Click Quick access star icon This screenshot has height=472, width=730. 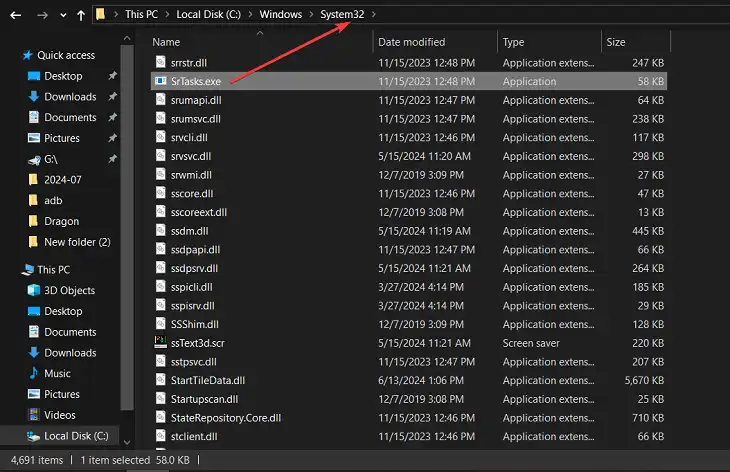[x=27, y=55]
